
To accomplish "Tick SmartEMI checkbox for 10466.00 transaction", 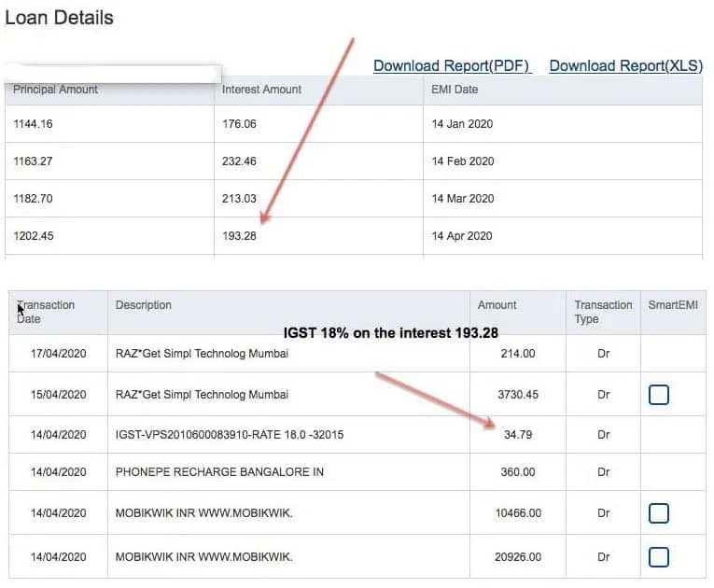I will pyautogui.click(x=658, y=512).
